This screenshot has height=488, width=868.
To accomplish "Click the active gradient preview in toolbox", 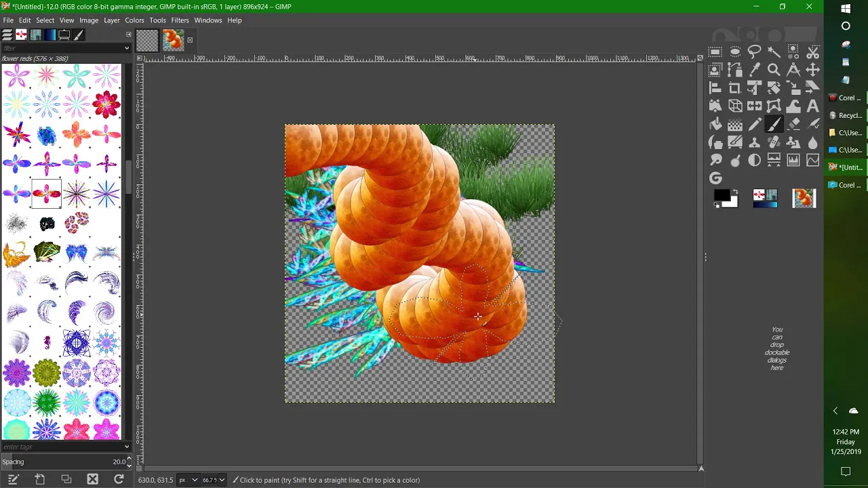I will point(766,204).
